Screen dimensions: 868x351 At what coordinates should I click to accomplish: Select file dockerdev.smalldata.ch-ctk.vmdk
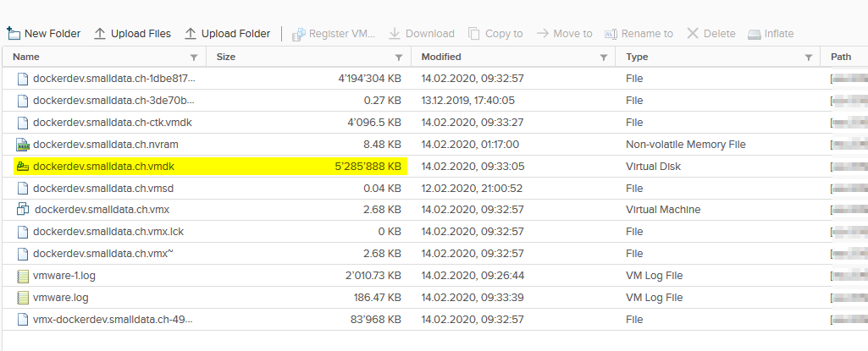113,122
